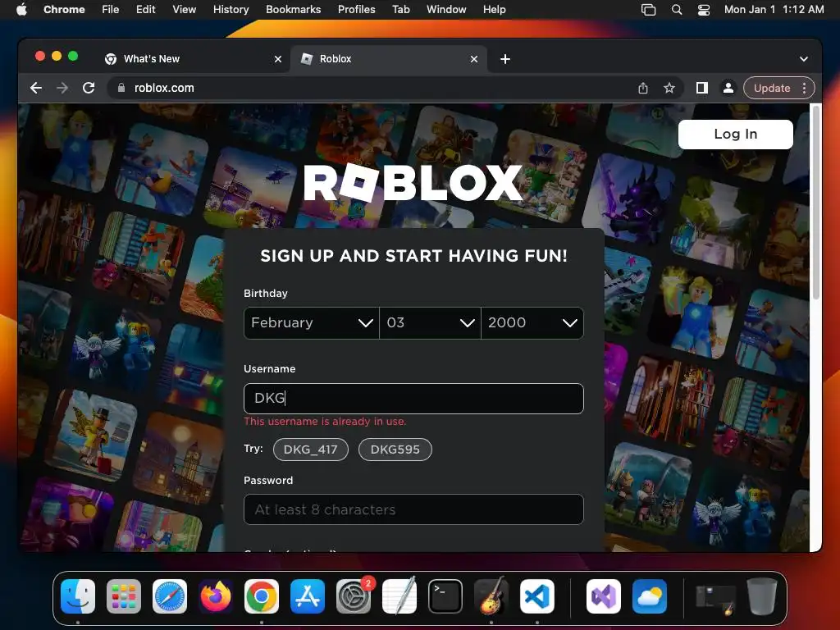Open Finder from the Dock
Image resolution: width=840 pixels, height=630 pixels.
point(78,596)
